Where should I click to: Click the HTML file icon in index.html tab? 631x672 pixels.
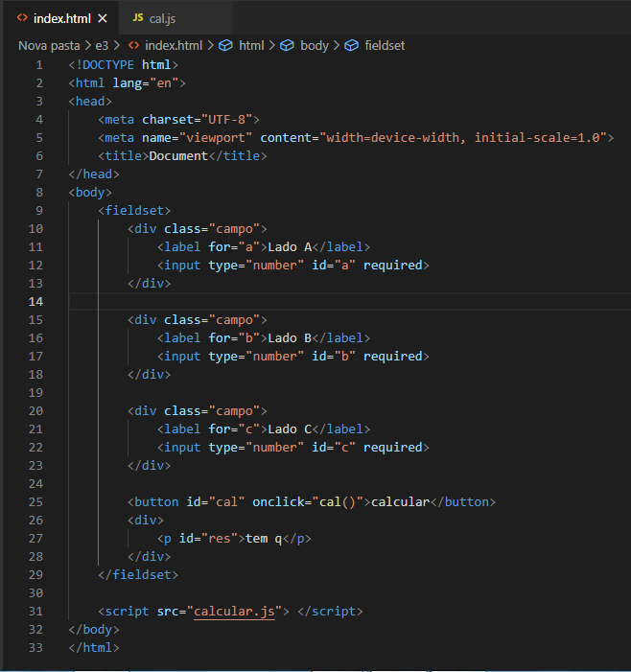[x=22, y=18]
